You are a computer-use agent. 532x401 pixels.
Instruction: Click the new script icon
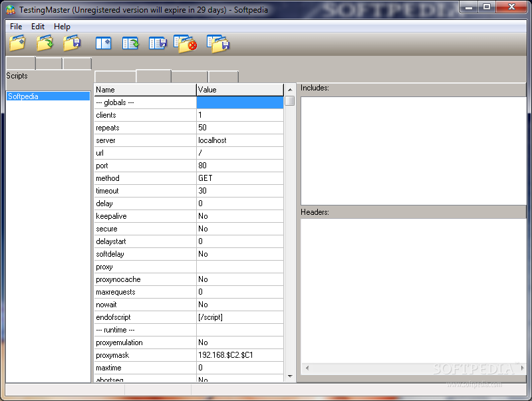104,43
